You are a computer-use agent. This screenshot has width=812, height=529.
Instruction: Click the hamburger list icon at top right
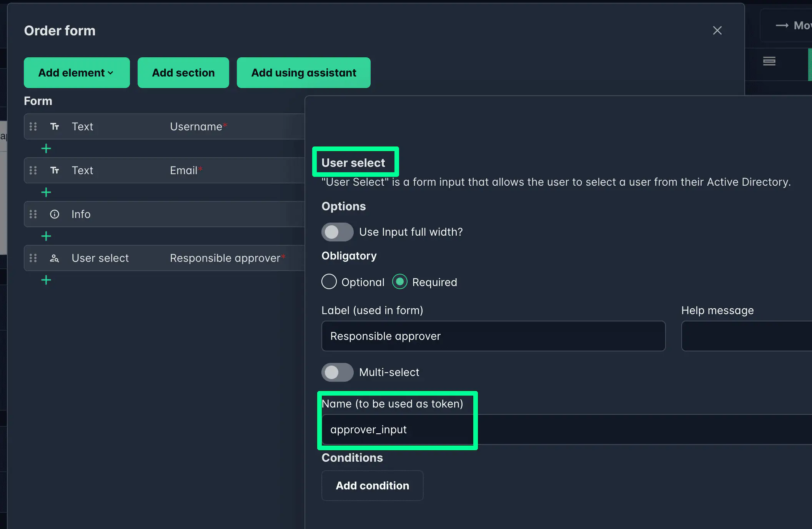pos(769,61)
